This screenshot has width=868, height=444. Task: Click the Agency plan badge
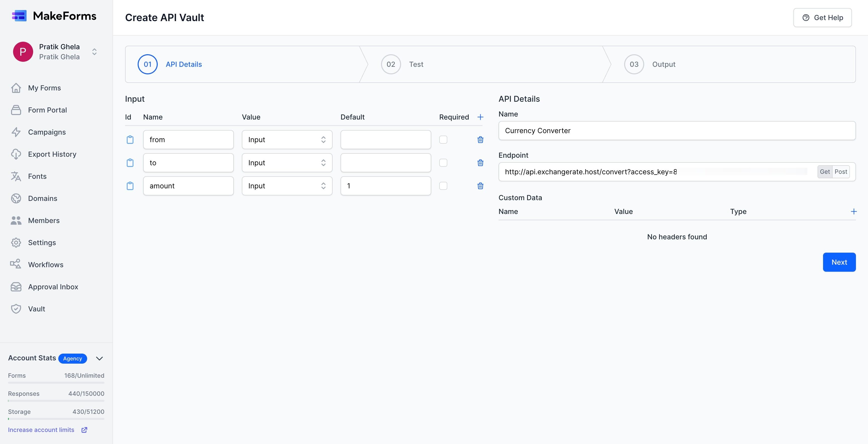point(72,358)
